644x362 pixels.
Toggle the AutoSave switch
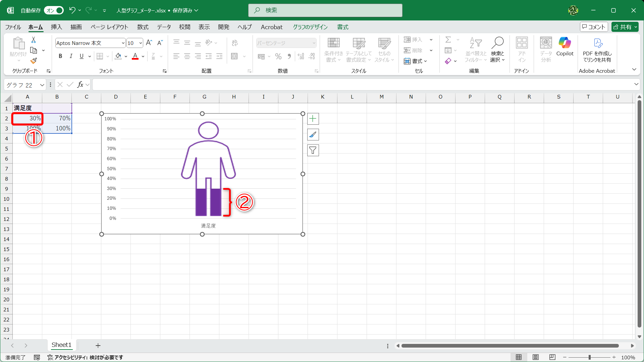54,10
